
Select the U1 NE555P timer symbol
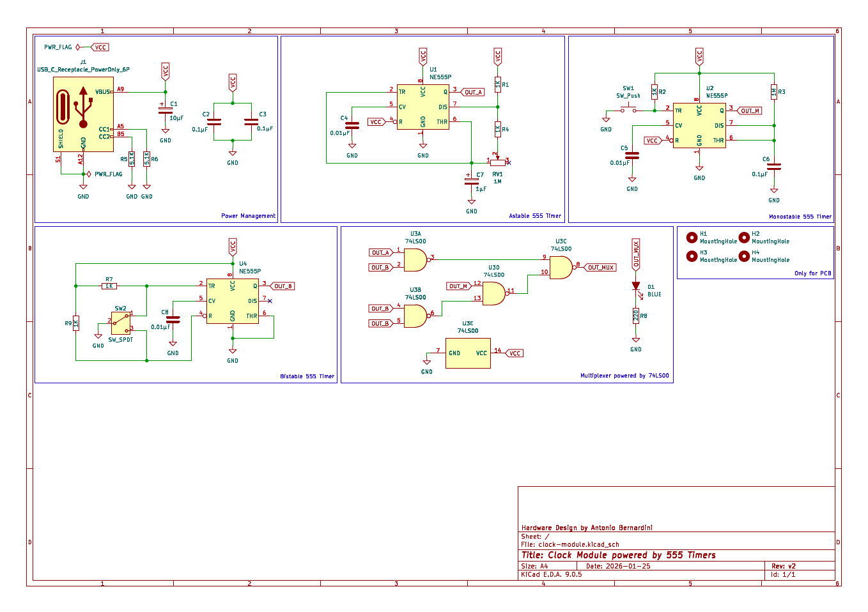click(422, 107)
